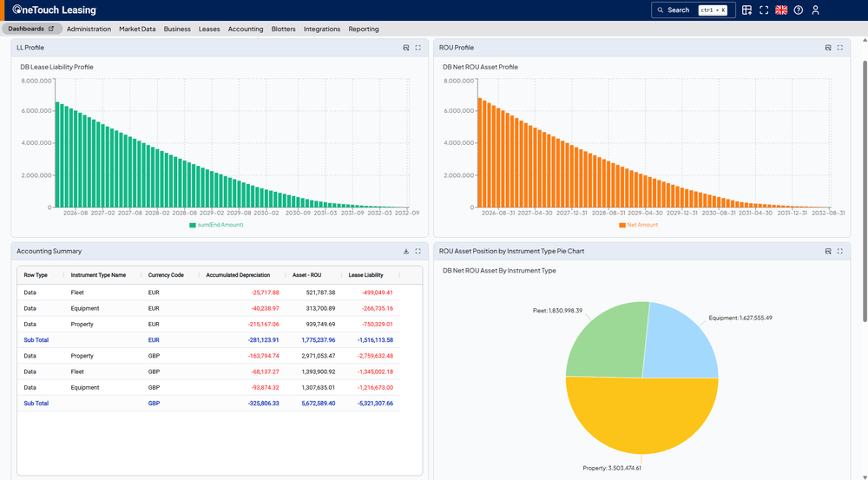Click the scrollbar up arrow
Viewport: 868px width, 480px height.
coord(865,41)
